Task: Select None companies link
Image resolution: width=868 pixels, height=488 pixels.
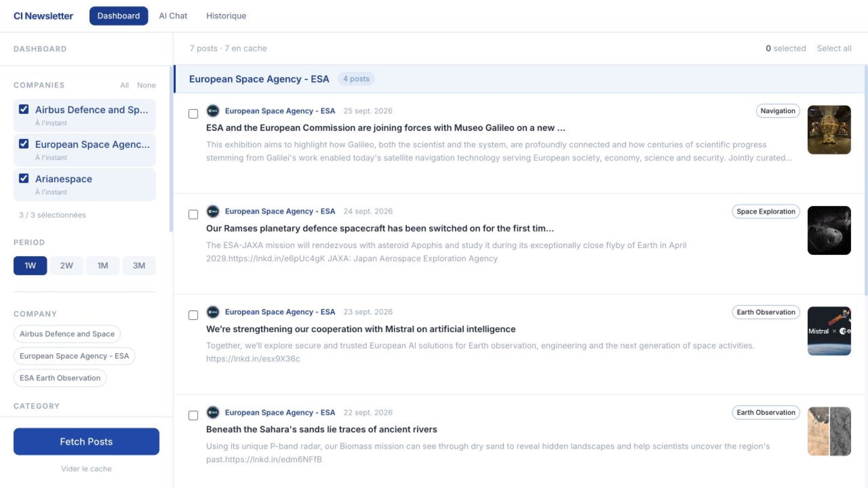Action: [x=146, y=85]
